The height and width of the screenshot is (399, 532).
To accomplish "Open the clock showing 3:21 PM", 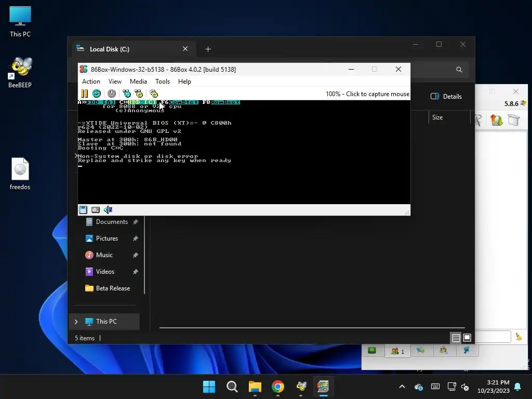I will pos(494,387).
